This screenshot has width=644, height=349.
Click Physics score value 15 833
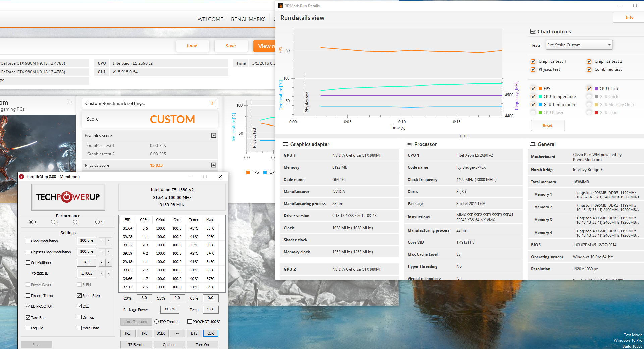click(156, 165)
